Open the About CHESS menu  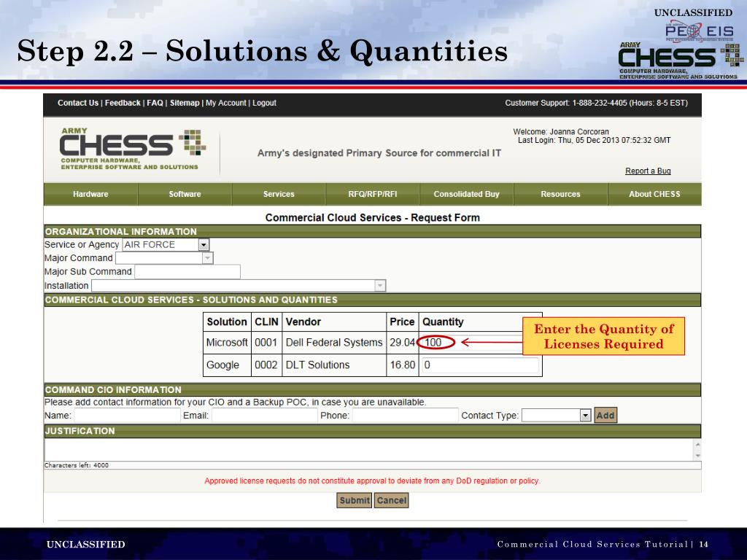(x=654, y=194)
